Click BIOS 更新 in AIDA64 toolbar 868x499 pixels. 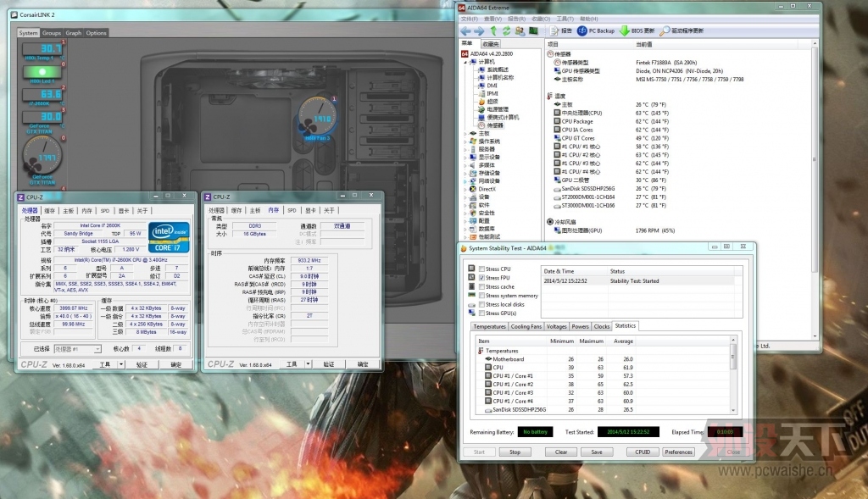[637, 31]
